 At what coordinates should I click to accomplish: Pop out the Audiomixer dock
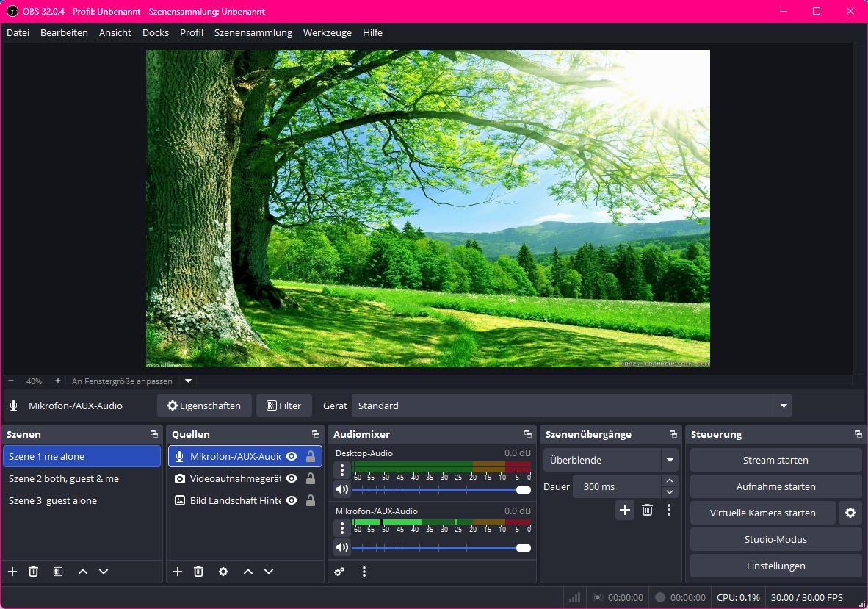tap(527, 435)
